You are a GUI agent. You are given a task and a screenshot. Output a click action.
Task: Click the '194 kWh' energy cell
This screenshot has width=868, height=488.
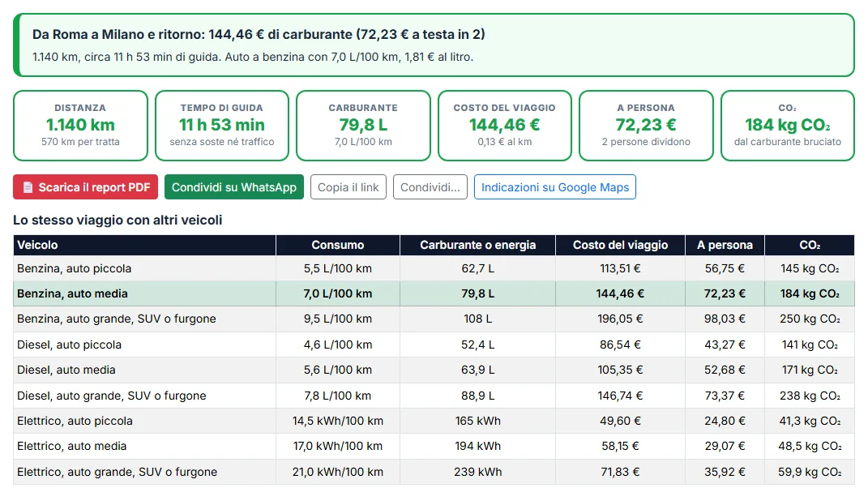(x=477, y=447)
